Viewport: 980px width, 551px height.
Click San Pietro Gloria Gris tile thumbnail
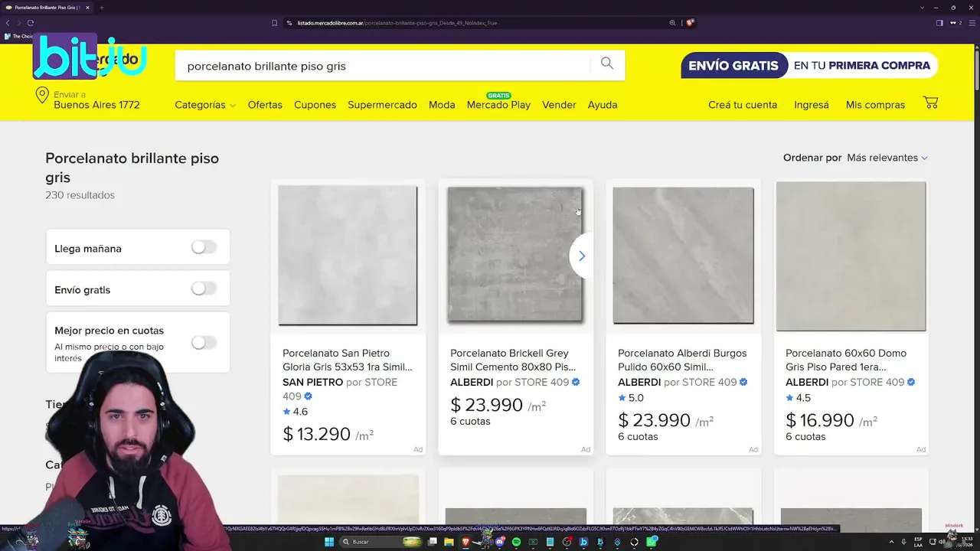[x=348, y=256]
